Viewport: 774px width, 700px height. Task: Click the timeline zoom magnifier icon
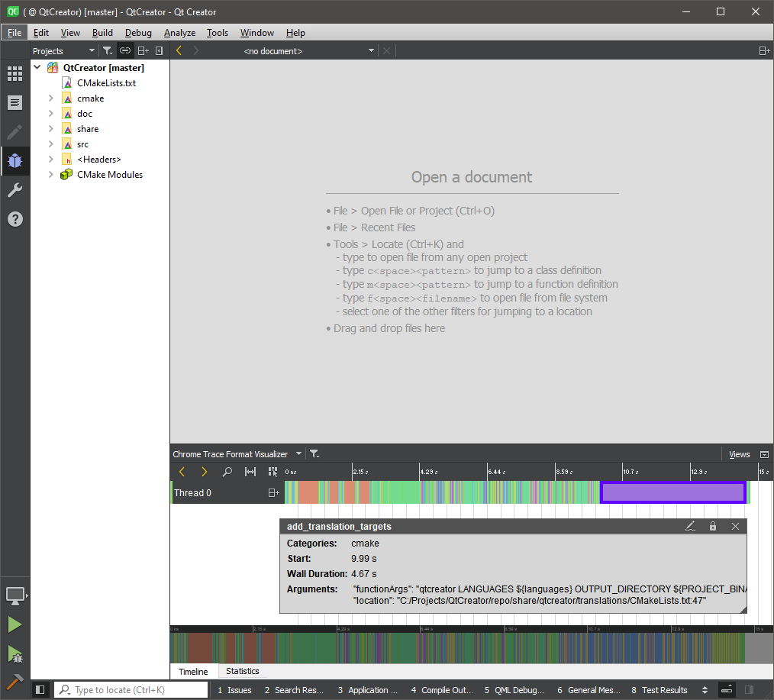(227, 472)
